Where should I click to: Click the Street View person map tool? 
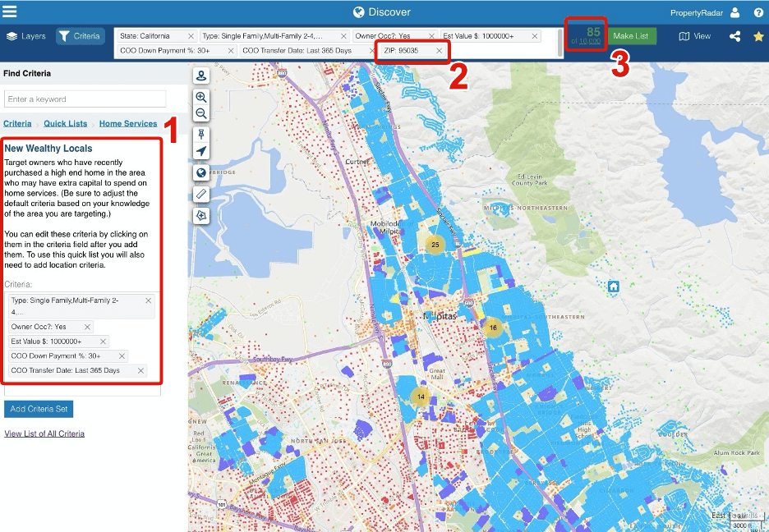(x=201, y=76)
